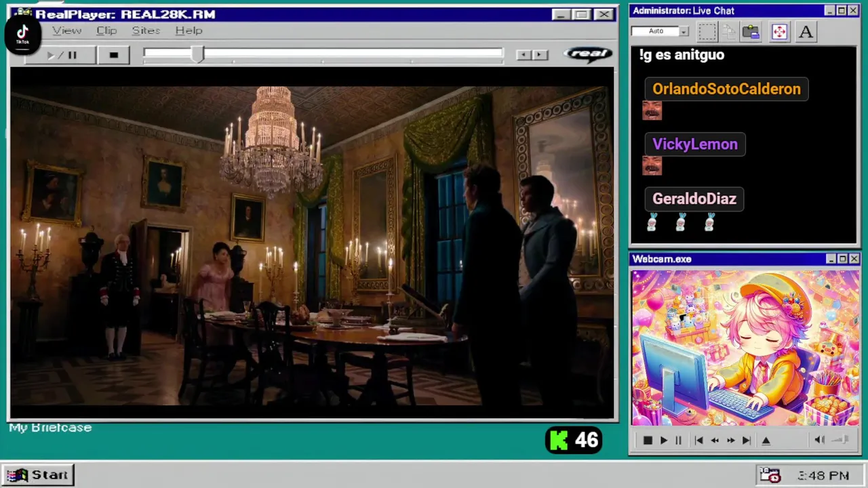Click the RealPlayer seek slider handle
This screenshot has width=868, height=488.
tap(197, 55)
